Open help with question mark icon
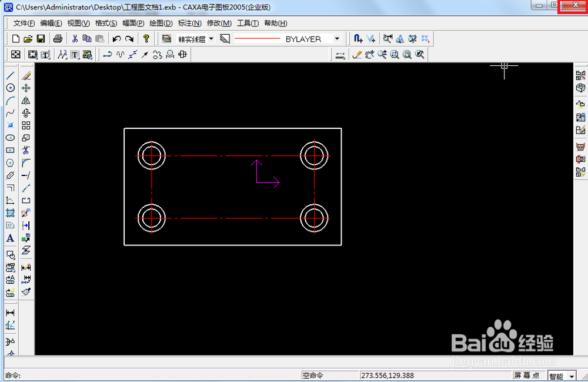588x382 pixels. 146,39
